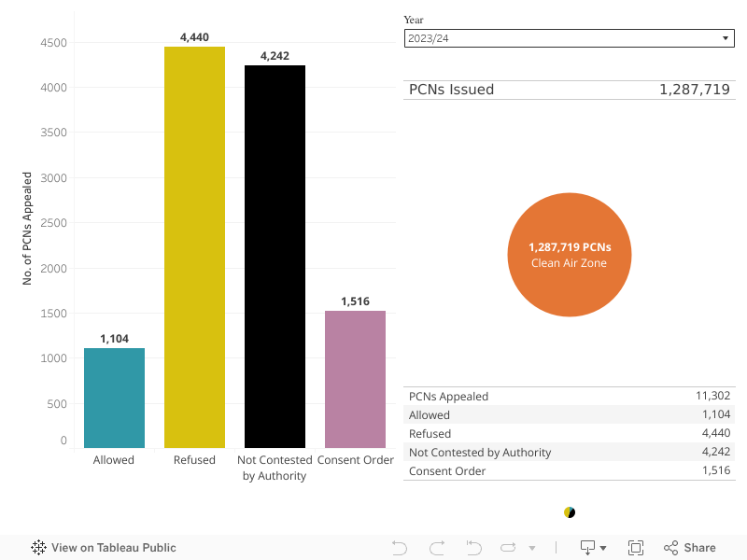Click the Not Contested by Authority row
This screenshot has width=747, height=560.
570,453
